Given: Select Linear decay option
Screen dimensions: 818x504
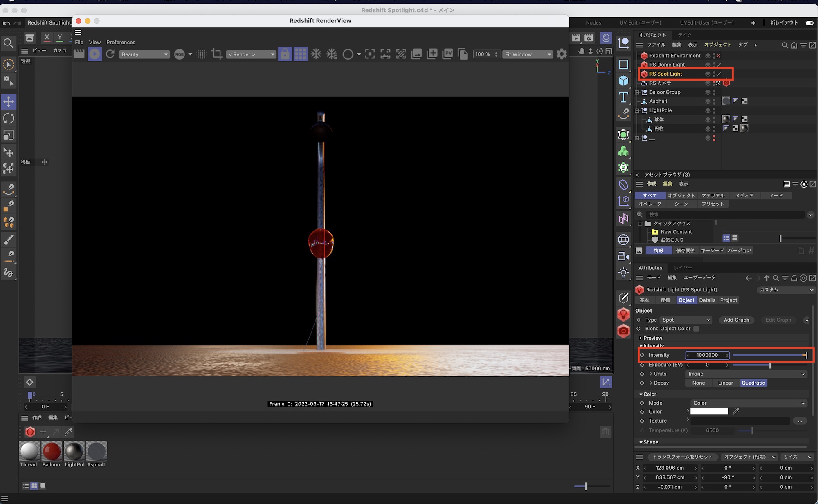Looking at the screenshot, I should [x=725, y=383].
